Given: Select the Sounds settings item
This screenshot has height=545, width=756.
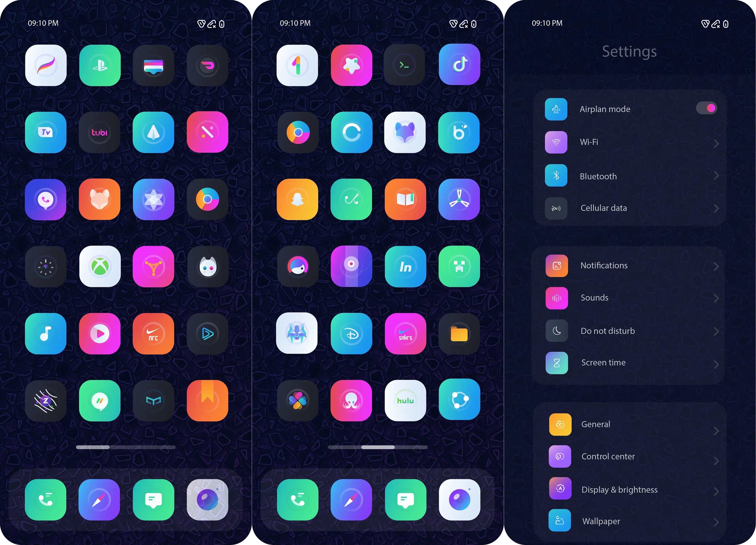Looking at the screenshot, I should coord(631,297).
